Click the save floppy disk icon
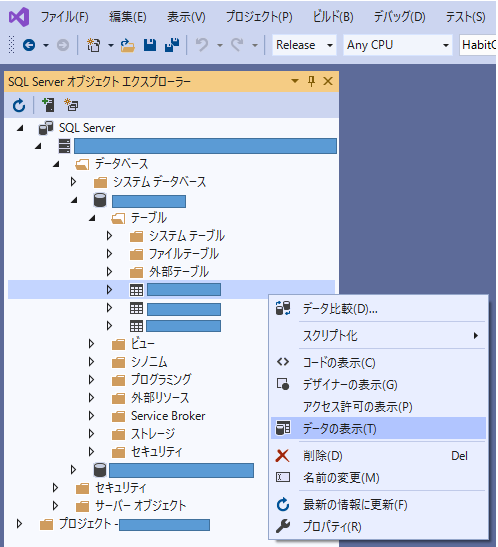498x547 pixels. pyautogui.click(x=150, y=45)
